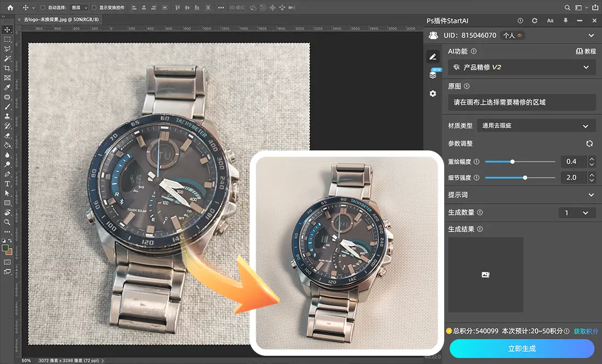Open the StartAI settings gear
602x364 pixels.
click(434, 93)
